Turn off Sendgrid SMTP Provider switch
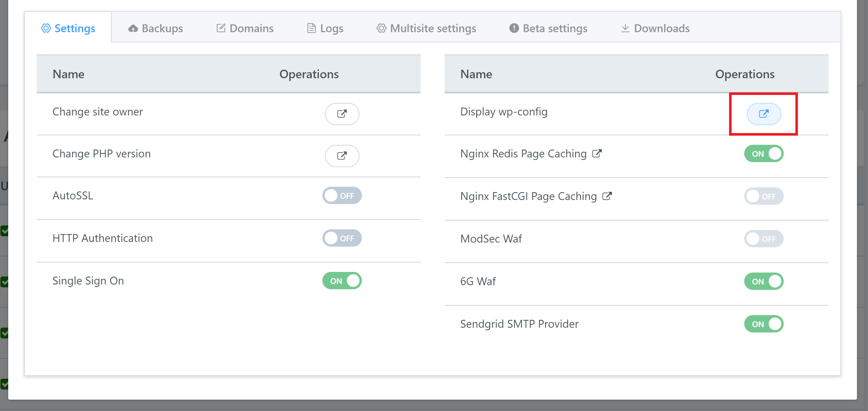868x411 pixels. tap(764, 324)
